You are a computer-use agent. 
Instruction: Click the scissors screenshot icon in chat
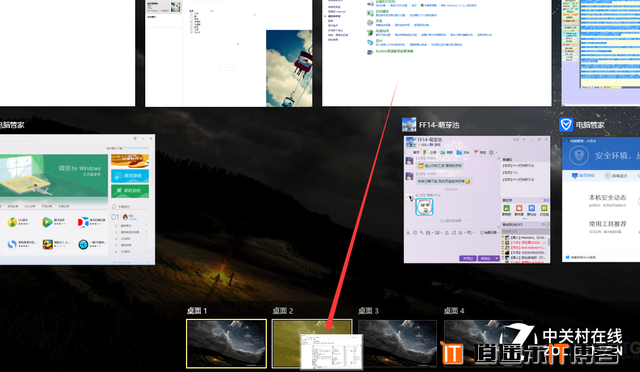(460, 232)
